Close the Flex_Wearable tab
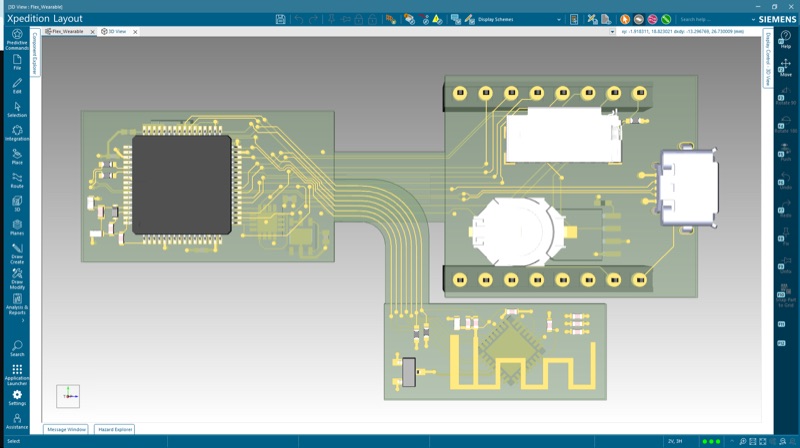The image size is (800, 448). pos(92,32)
